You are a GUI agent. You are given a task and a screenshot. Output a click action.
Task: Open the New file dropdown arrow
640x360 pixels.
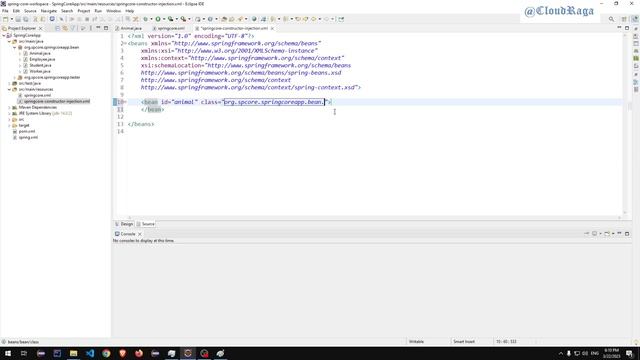point(11,19)
